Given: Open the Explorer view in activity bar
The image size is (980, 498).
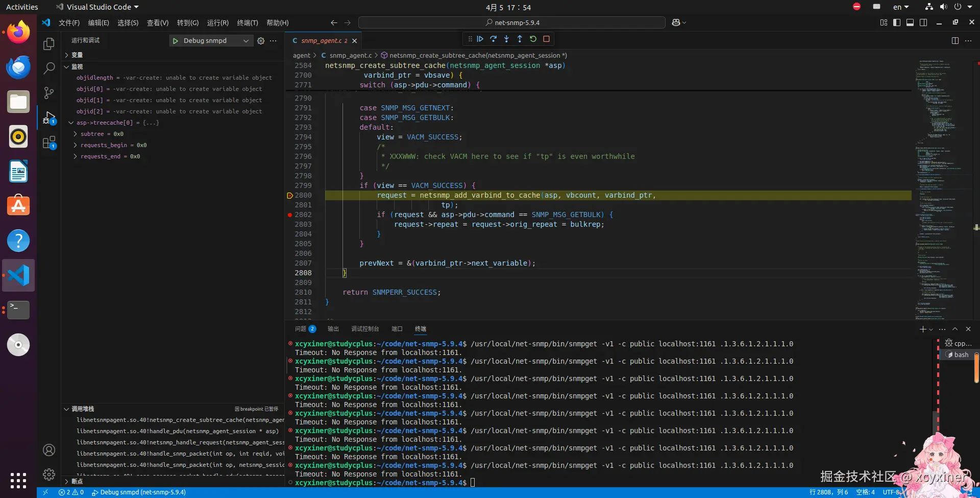Looking at the screenshot, I should (49, 44).
